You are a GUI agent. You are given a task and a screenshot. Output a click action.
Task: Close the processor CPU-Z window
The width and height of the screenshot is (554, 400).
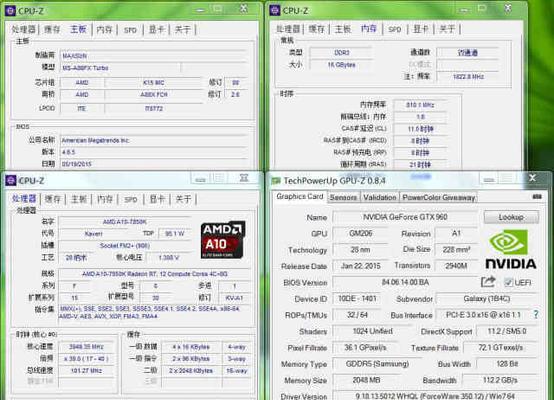pyautogui.click(x=244, y=178)
